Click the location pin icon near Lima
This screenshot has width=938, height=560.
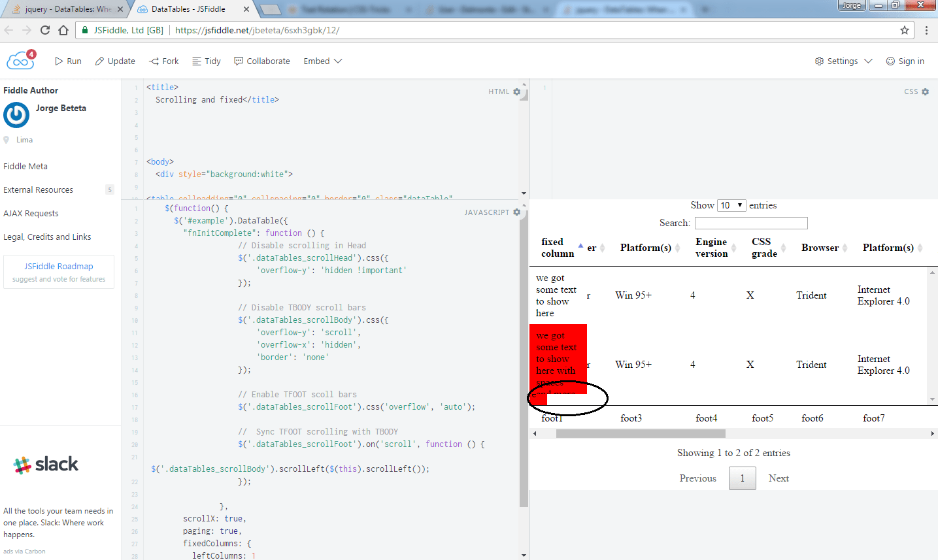tap(7, 139)
